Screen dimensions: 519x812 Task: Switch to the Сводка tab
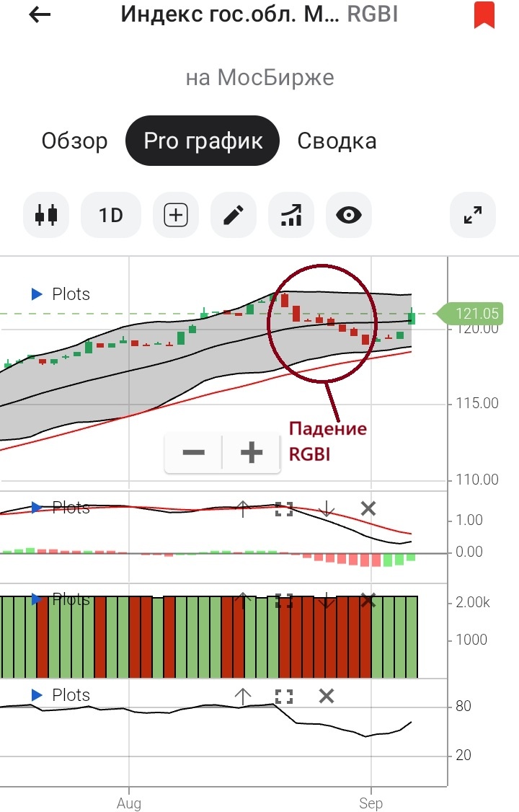(x=337, y=141)
